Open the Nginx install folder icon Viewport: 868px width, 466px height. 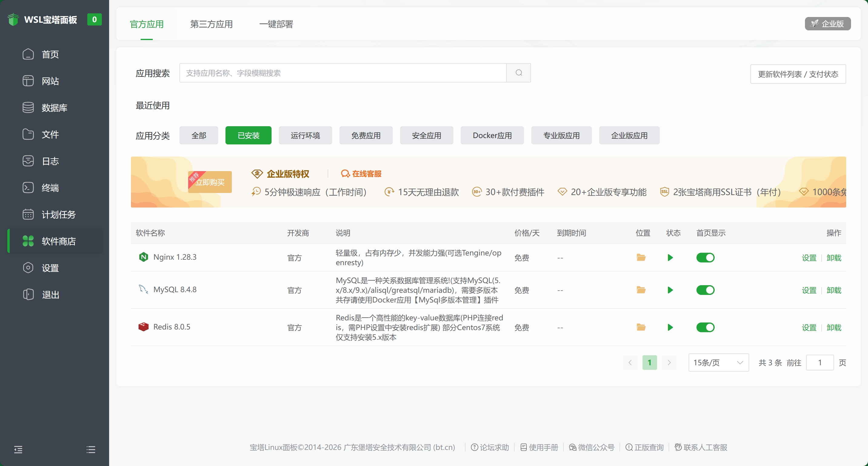641,258
